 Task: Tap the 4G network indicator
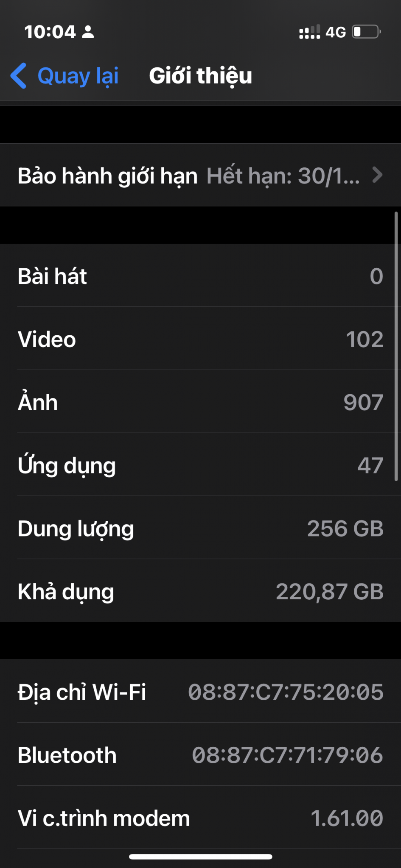[336, 32]
